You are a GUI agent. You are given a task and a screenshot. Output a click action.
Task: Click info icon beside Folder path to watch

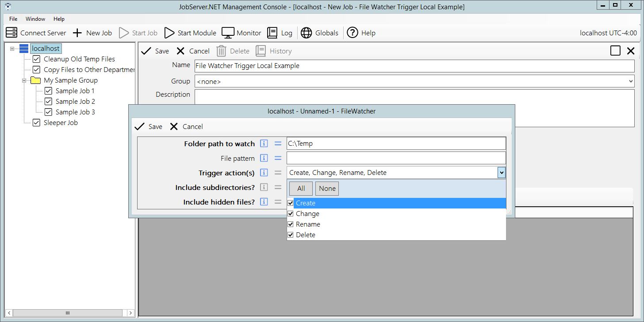click(264, 144)
